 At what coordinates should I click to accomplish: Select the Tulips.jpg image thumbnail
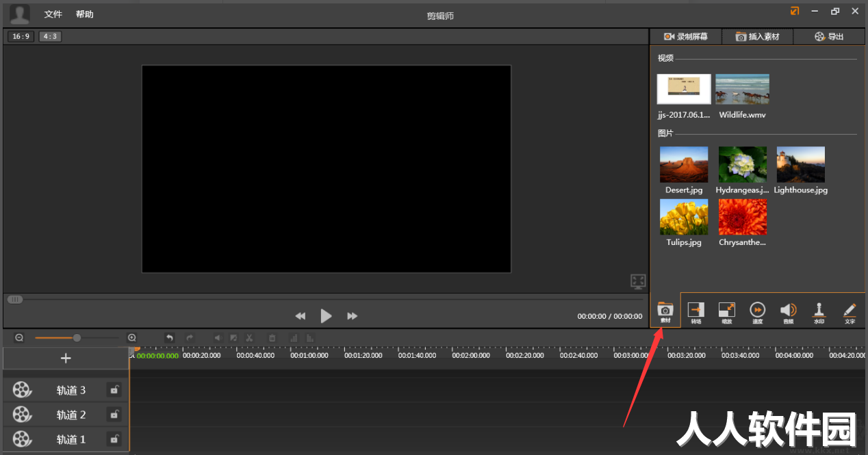(684, 217)
